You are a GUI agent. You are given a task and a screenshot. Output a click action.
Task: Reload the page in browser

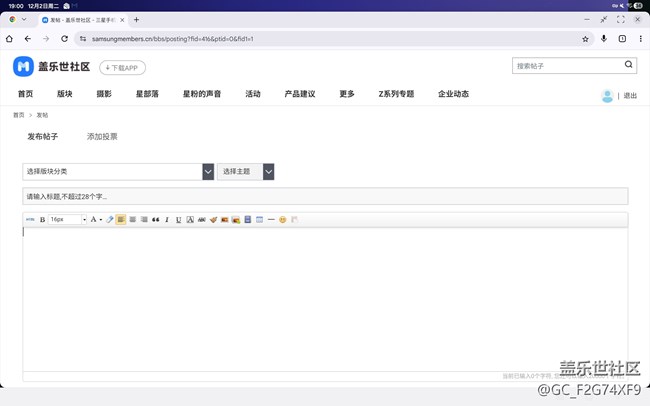(x=64, y=38)
